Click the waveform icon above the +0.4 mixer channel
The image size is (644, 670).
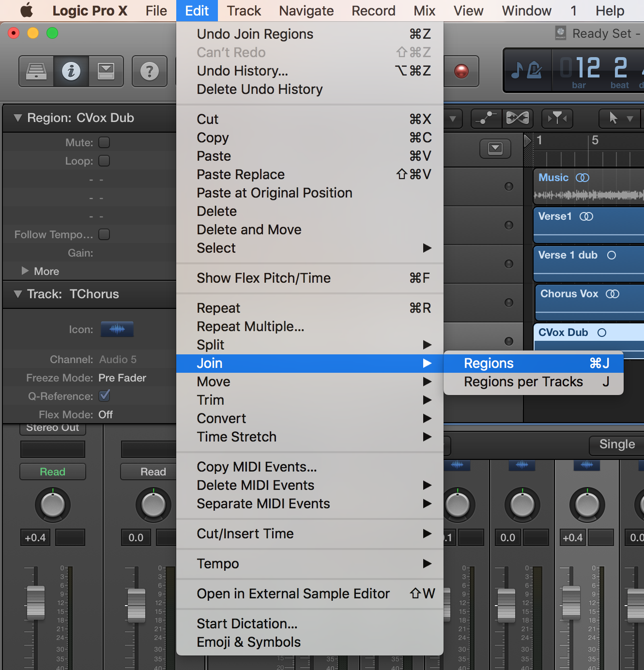(x=587, y=465)
